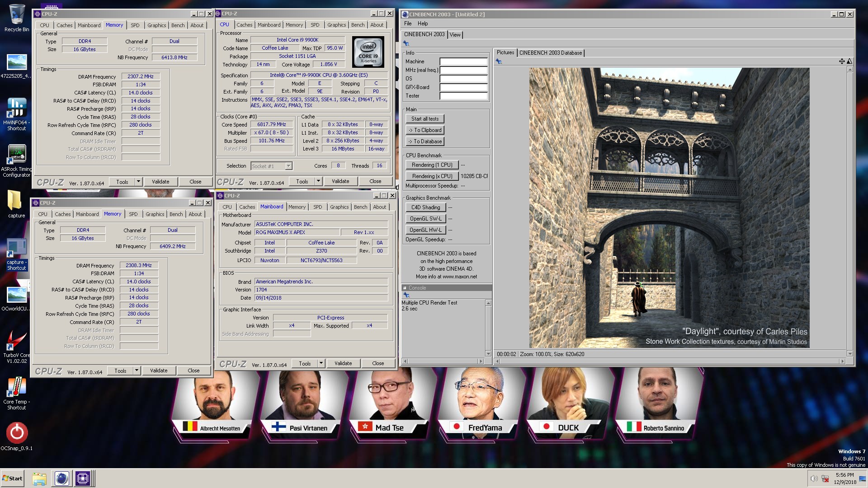The width and height of the screenshot is (868, 488).
Task: Click the MHz (real freq.) input field
Action: tap(464, 70)
